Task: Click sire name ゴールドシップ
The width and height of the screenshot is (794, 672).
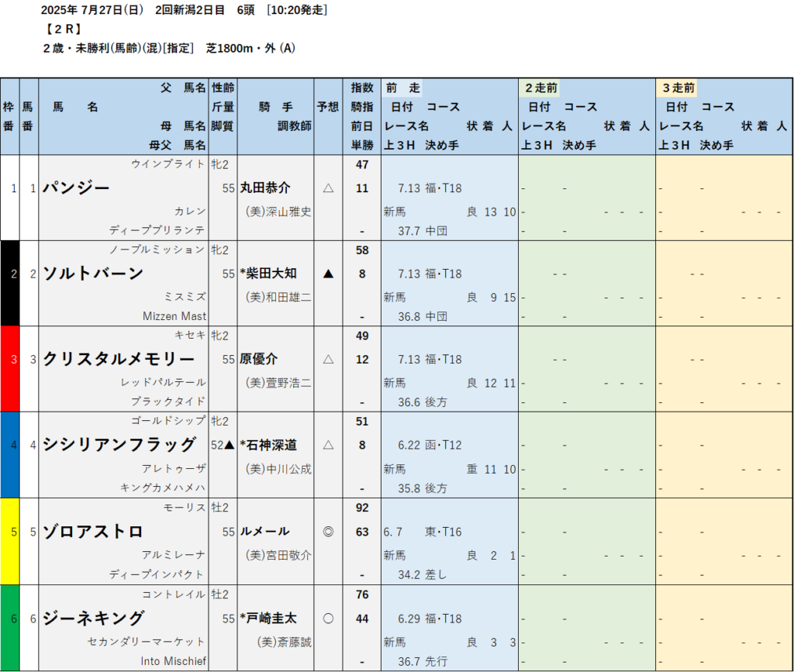Action: tap(167, 421)
